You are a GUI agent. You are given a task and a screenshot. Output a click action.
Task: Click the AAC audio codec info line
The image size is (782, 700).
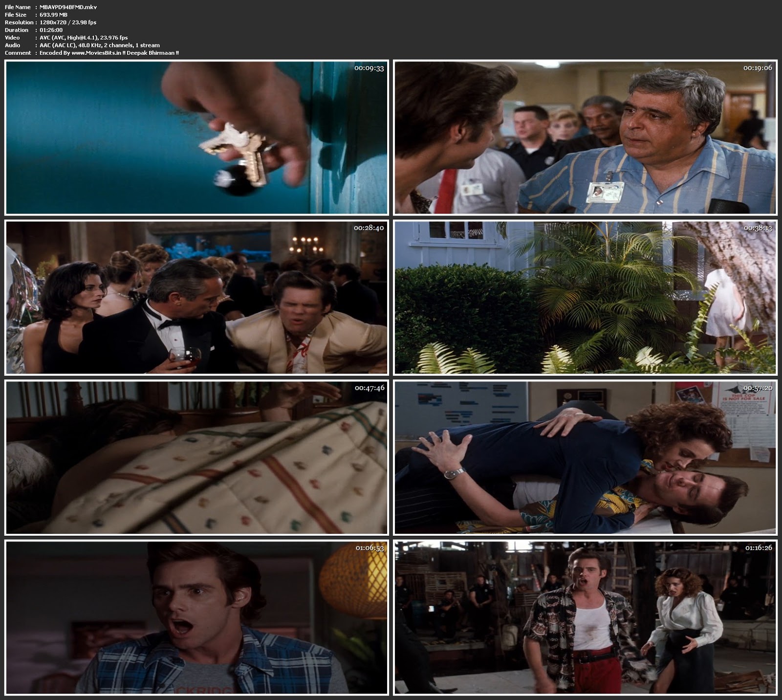coord(99,45)
